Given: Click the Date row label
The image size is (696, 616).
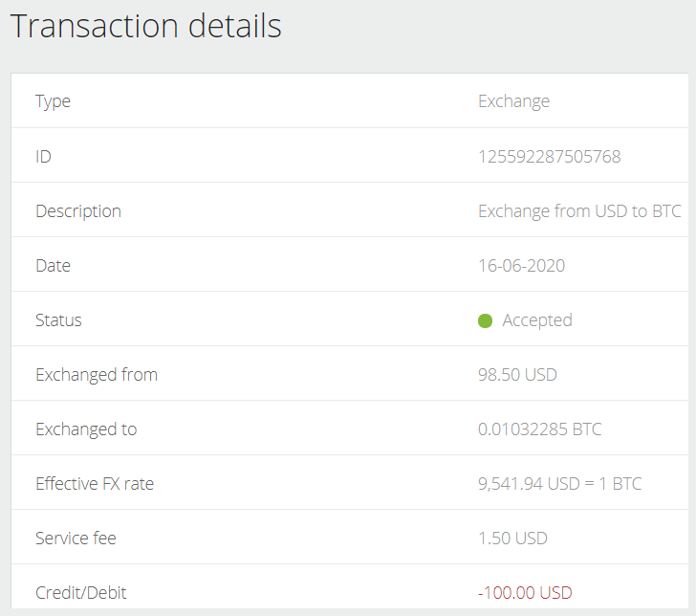Looking at the screenshot, I should coord(53,266).
